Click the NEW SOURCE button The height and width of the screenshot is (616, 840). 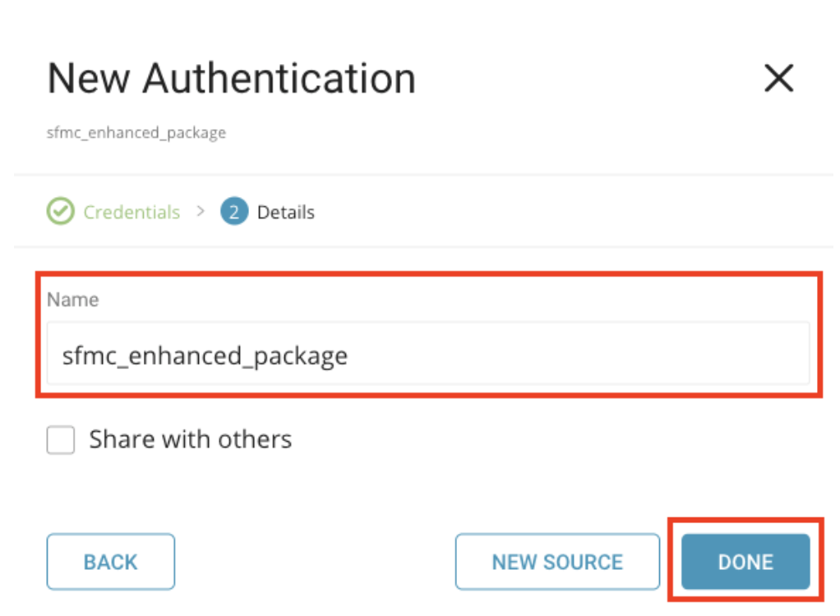coord(557,562)
